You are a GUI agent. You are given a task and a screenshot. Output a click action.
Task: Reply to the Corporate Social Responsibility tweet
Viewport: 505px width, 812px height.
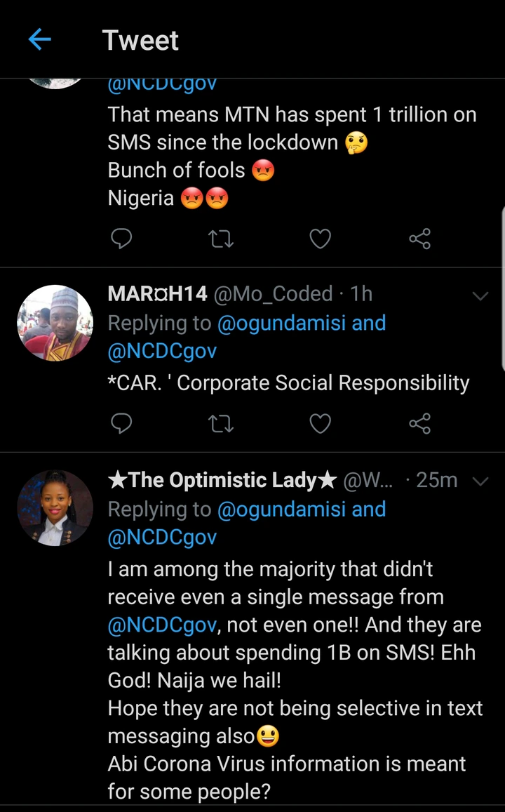(122, 423)
